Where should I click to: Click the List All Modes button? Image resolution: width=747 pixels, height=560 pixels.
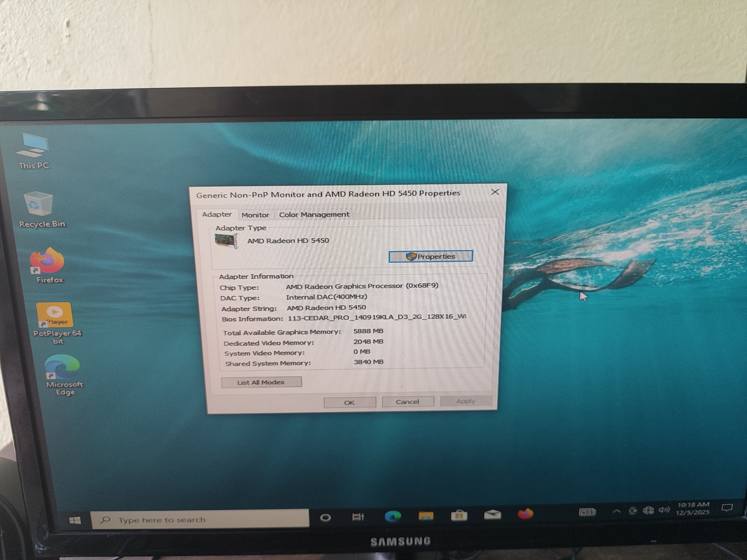pos(261,382)
